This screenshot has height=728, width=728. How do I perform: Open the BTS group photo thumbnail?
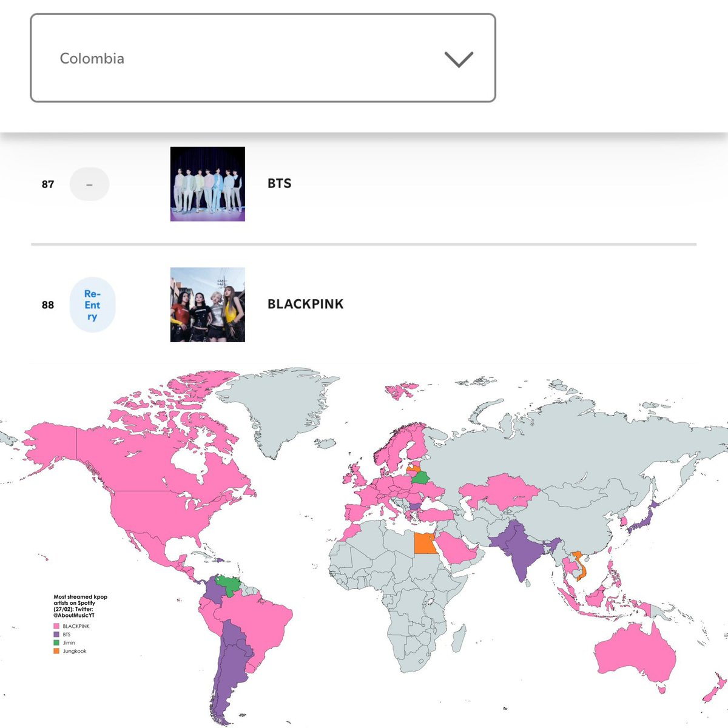pos(207,183)
